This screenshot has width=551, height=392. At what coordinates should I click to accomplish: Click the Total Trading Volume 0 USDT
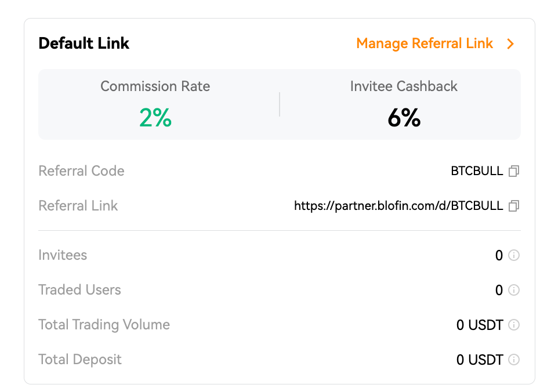480,325
